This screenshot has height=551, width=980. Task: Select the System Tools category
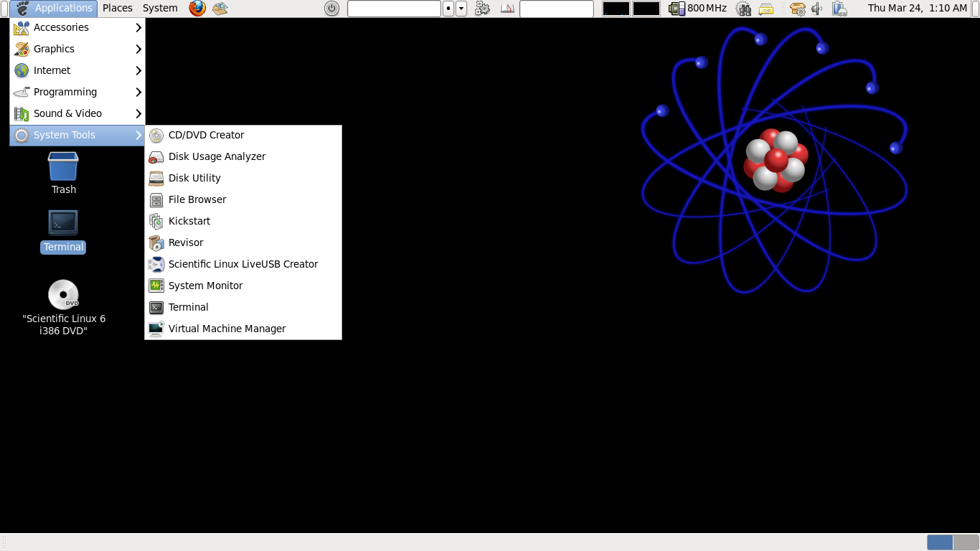pyautogui.click(x=77, y=135)
